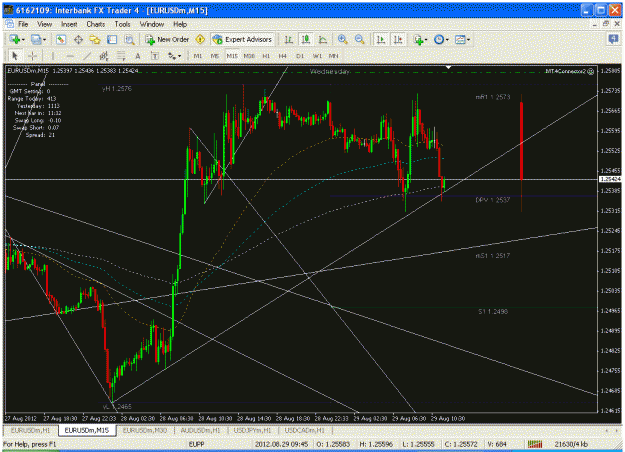Open the Navigator folder-star icon
Image resolution: width=625 pixels, height=452 pixels.
click(x=95, y=39)
